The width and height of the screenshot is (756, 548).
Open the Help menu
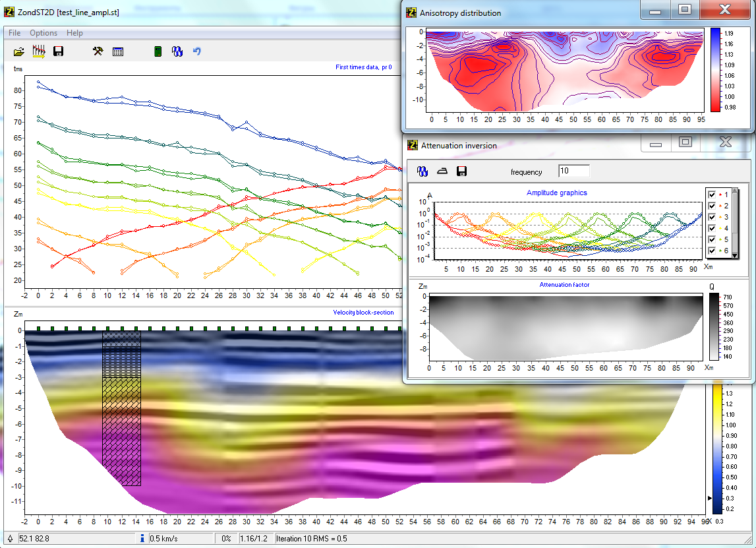coord(75,33)
